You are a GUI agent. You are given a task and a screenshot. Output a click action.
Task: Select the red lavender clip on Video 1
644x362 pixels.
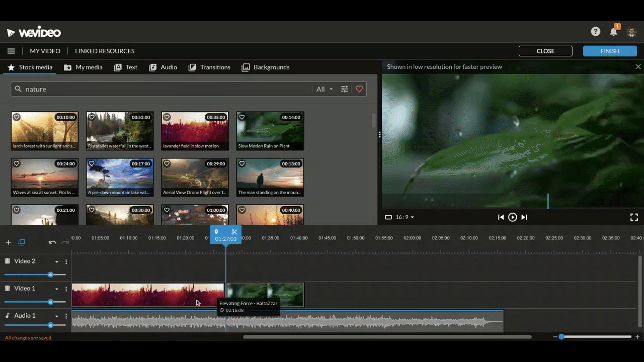pos(148,295)
